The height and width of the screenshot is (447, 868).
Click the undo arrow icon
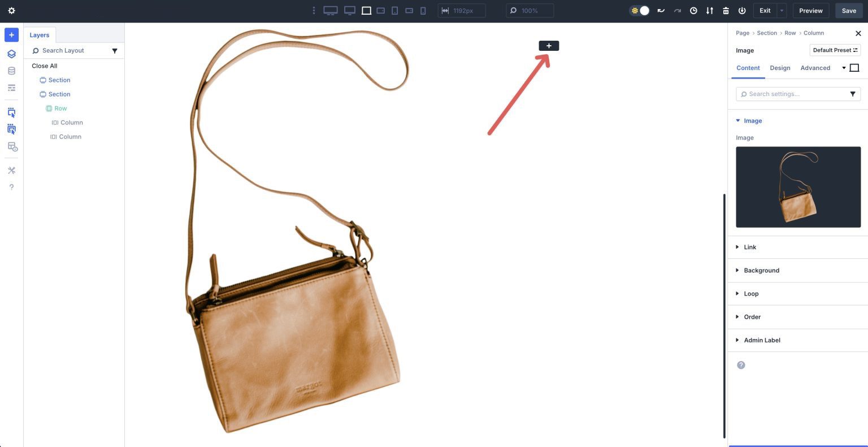pos(661,10)
